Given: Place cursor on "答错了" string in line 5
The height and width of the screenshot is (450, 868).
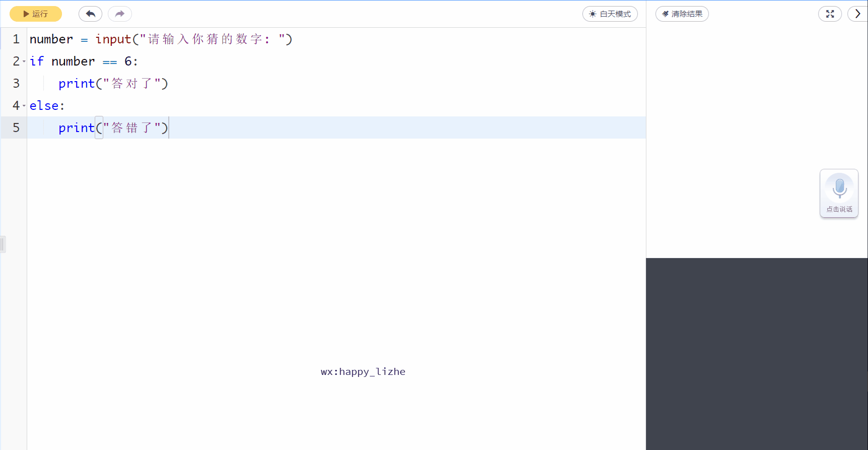Looking at the screenshot, I should [x=132, y=128].
